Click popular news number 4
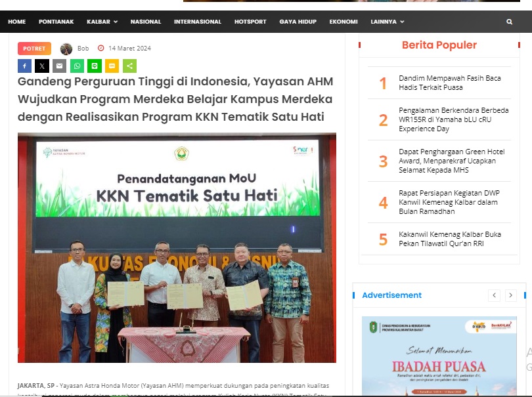Viewport: 532px width, 397px height. (x=383, y=203)
